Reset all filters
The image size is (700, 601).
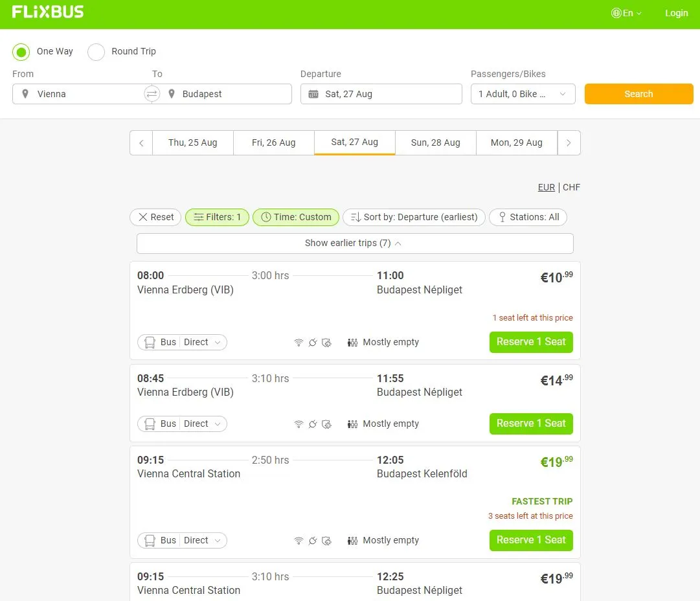[155, 217]
